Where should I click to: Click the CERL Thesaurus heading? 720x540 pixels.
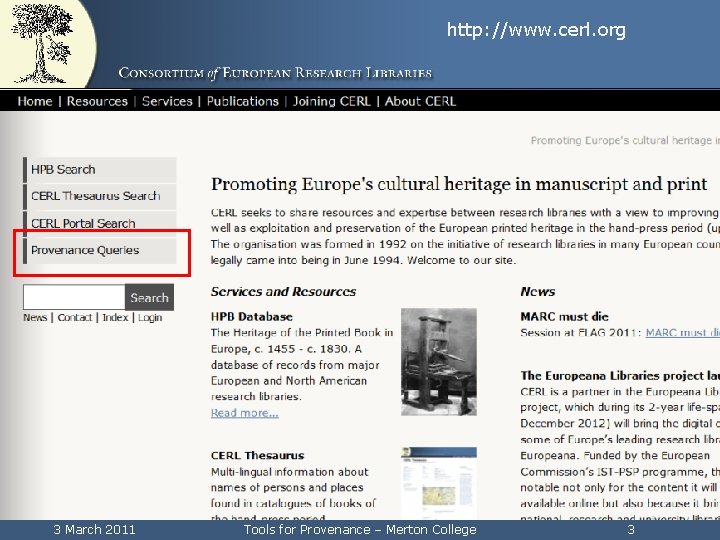[x=258, y=456]
